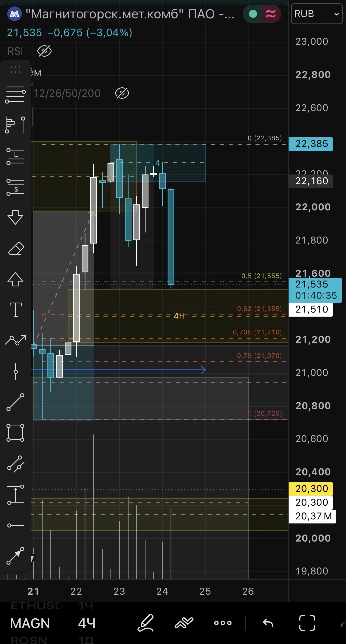Select the vertical line tool
The image size is (346, 644).
(16, 371)
